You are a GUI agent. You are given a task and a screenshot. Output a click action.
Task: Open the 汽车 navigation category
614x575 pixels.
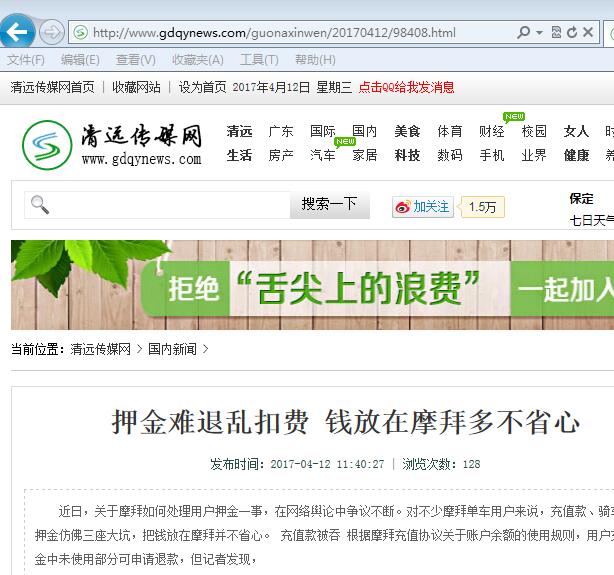click(323, 156)
